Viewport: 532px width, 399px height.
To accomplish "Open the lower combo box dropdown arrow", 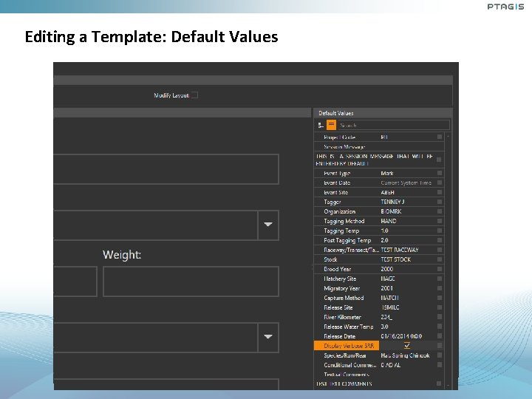I will coord(268,337).
